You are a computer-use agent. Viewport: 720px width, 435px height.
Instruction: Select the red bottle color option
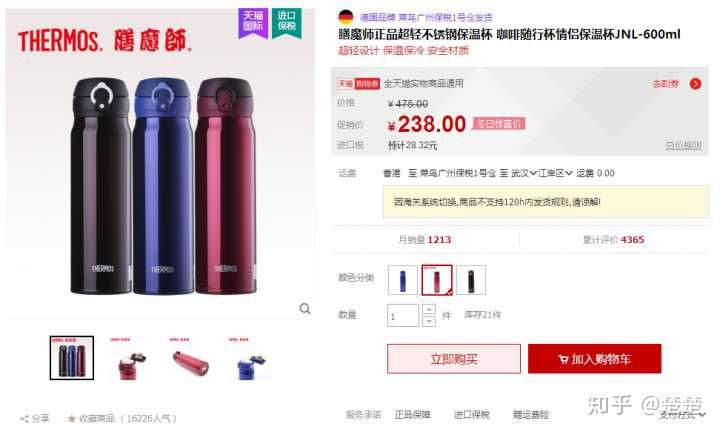[x=437, y=280]
